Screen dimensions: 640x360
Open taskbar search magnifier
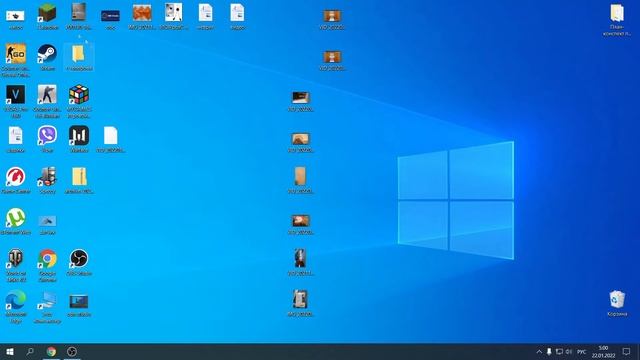point(30,351)
